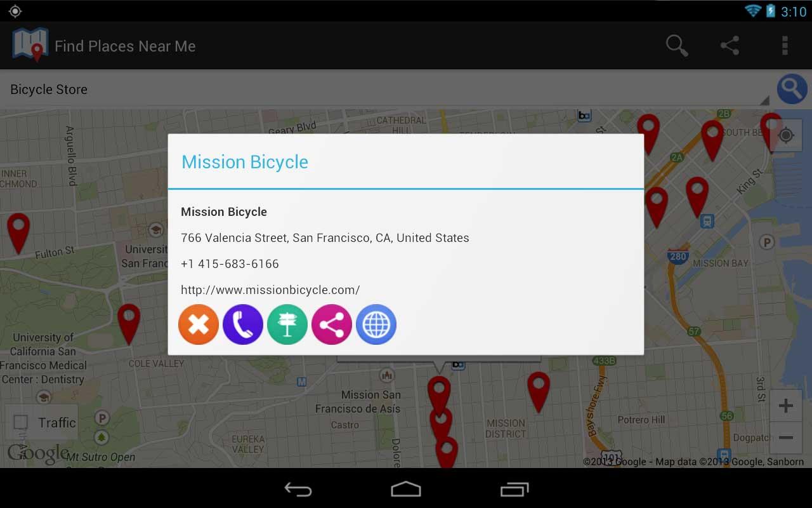Call Mission Bicycle using purple phone icon
This screenshot has height=508, width=812.
(x=243, y=324)
